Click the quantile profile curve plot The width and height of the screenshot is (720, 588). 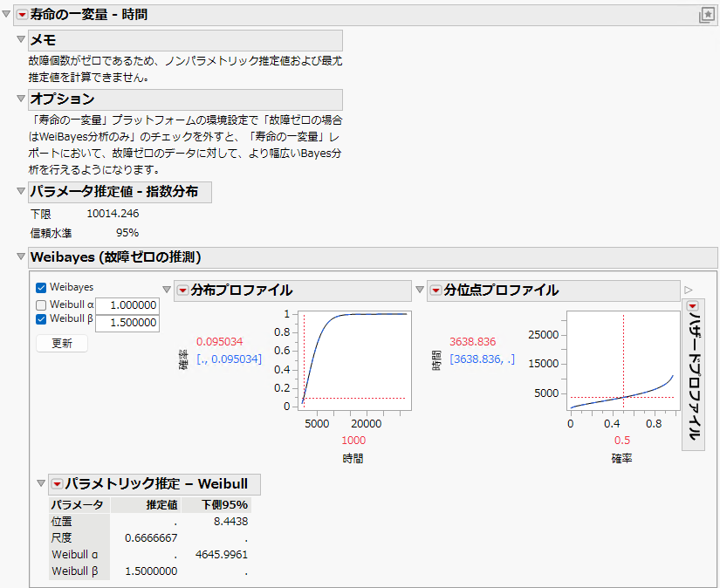point(623,361)
